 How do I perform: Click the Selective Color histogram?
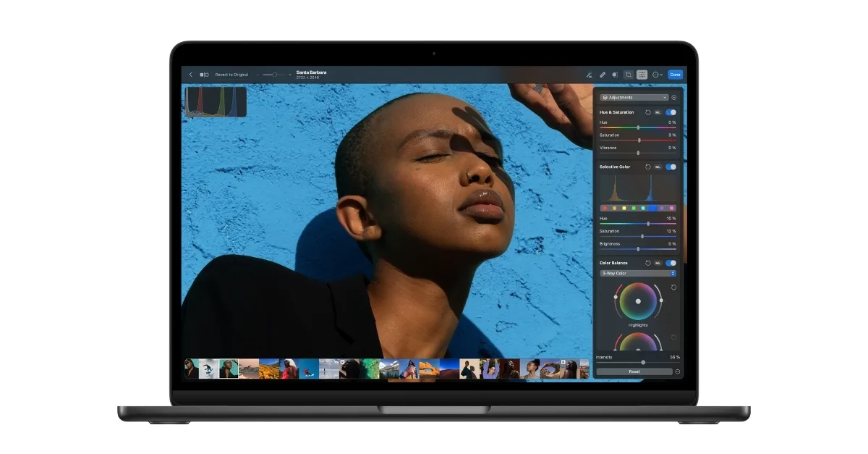[x=638, y=188]
